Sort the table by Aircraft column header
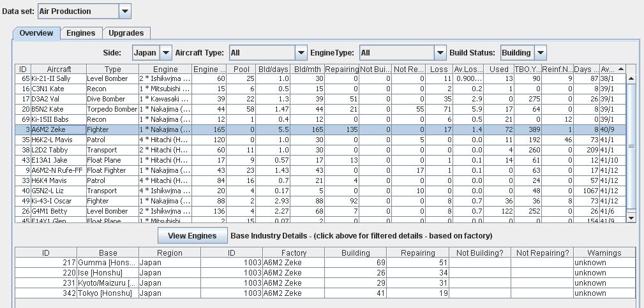 coord(59,69)
